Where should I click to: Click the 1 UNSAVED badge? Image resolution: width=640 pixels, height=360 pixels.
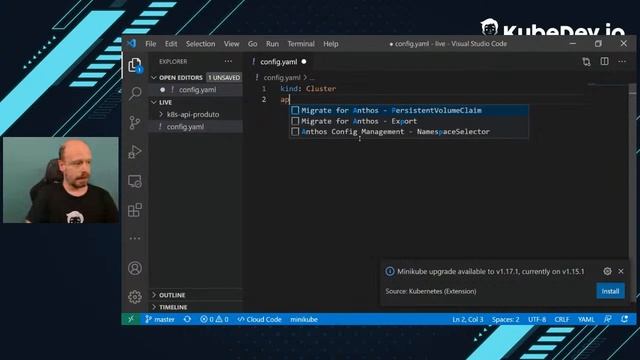224,78
